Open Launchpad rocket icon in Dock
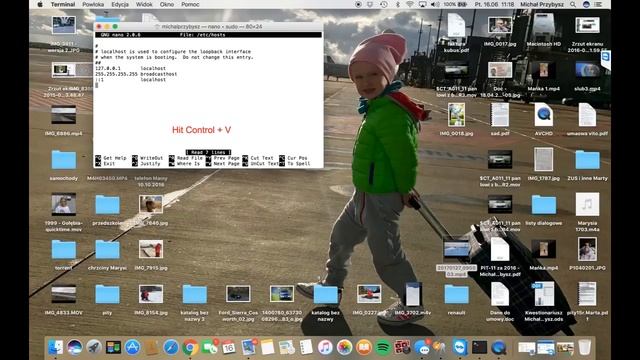The width and height of the screenshot is (640, 360). point(94,347)
